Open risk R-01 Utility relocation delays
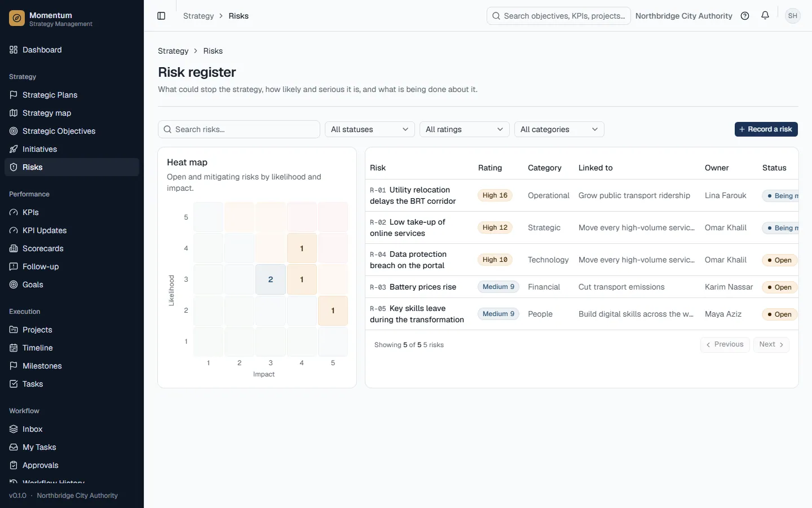812x508 pixels. (413, 195)
